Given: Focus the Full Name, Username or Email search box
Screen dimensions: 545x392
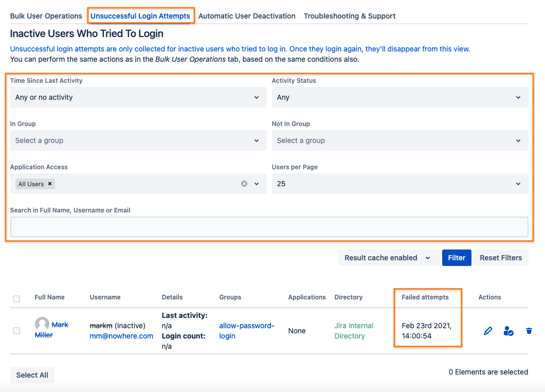Looking at the screenshot, I should 269,227.
